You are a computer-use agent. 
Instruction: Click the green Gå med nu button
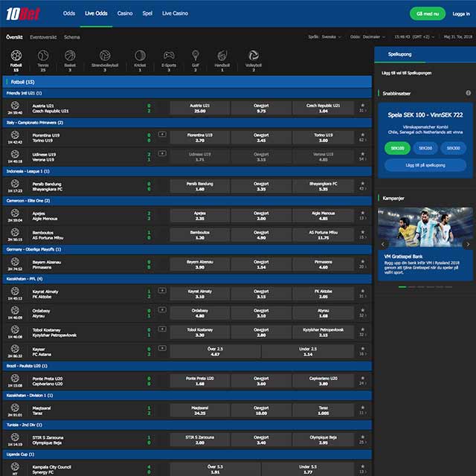click(428, 14)
